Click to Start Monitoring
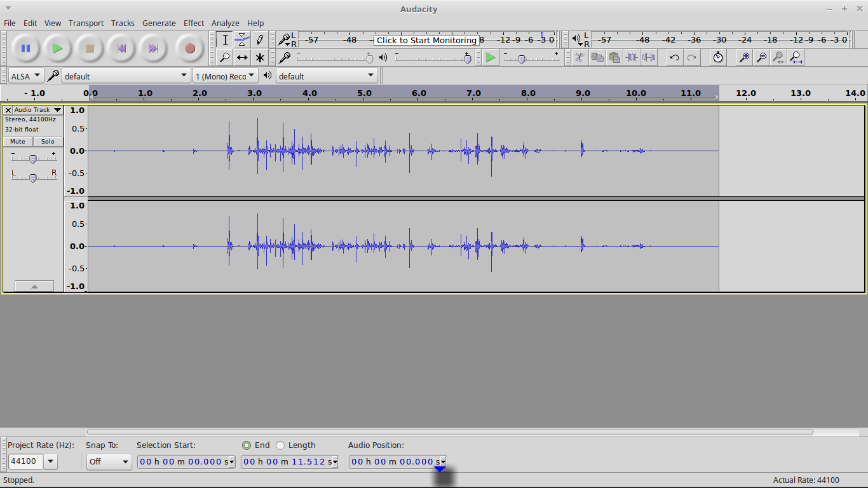 429,40
